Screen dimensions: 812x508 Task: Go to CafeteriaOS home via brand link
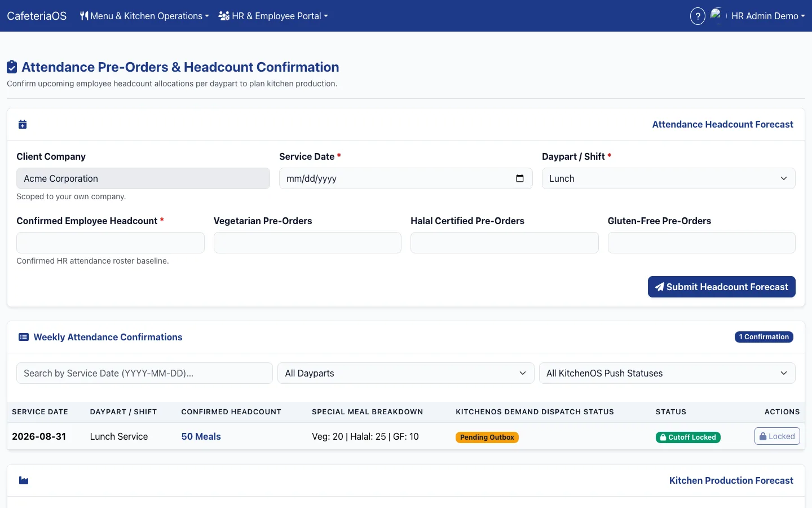(x=37, y=16)
